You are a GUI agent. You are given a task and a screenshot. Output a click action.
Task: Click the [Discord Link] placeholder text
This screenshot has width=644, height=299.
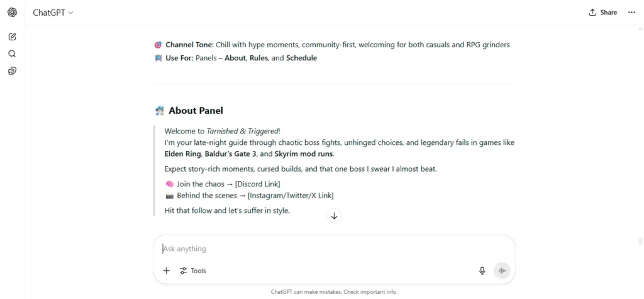pyautogui.click(x=257, y=184)
